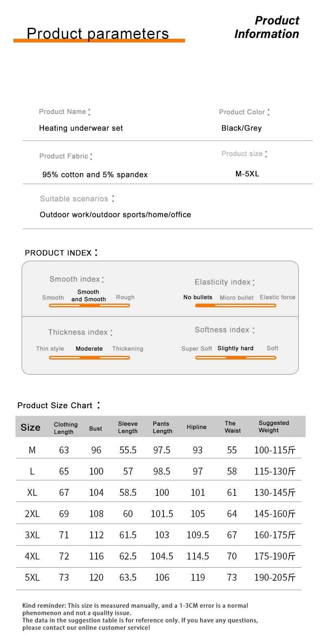This screenshot has height=644, width=322.
Task: Click the 95% cotton and 5% spandex text
Action: [x=95, y=175]
